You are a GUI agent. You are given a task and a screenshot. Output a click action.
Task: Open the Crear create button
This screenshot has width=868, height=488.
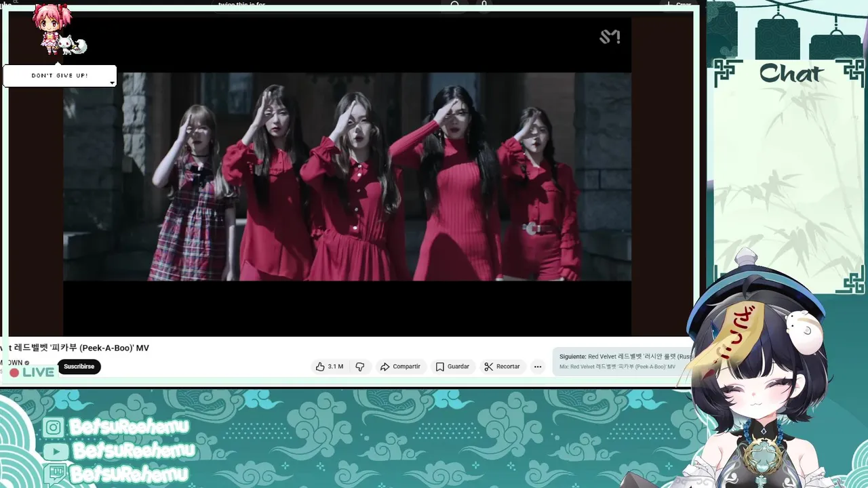[x=679, y=5]
